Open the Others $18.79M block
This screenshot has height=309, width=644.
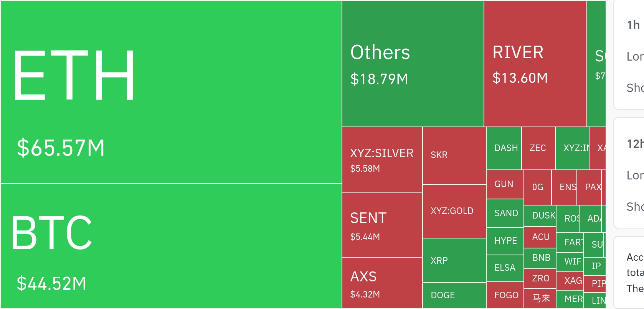(413, 64)
